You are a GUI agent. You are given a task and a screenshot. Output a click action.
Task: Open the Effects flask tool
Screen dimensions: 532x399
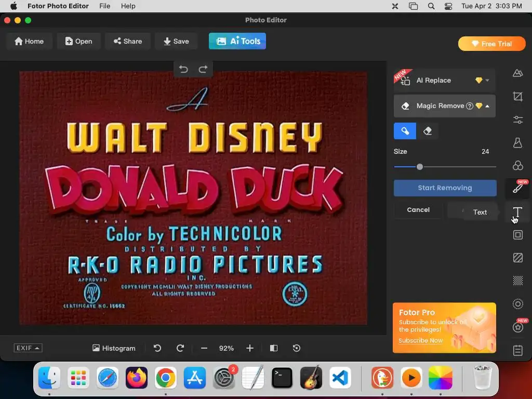tap(517, 142)
